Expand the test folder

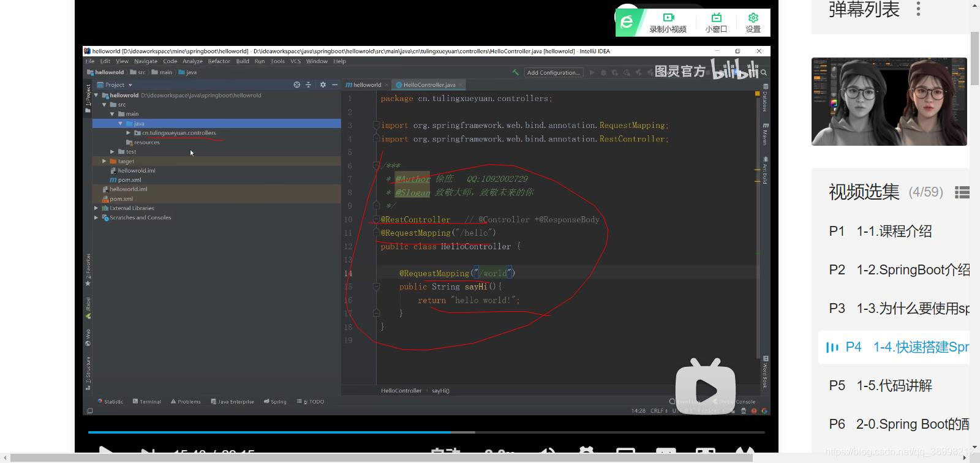point(113,152)
